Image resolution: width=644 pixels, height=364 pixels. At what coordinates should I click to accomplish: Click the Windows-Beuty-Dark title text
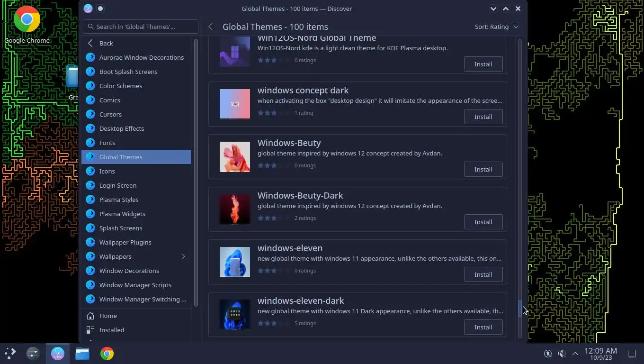pos(300,195)
